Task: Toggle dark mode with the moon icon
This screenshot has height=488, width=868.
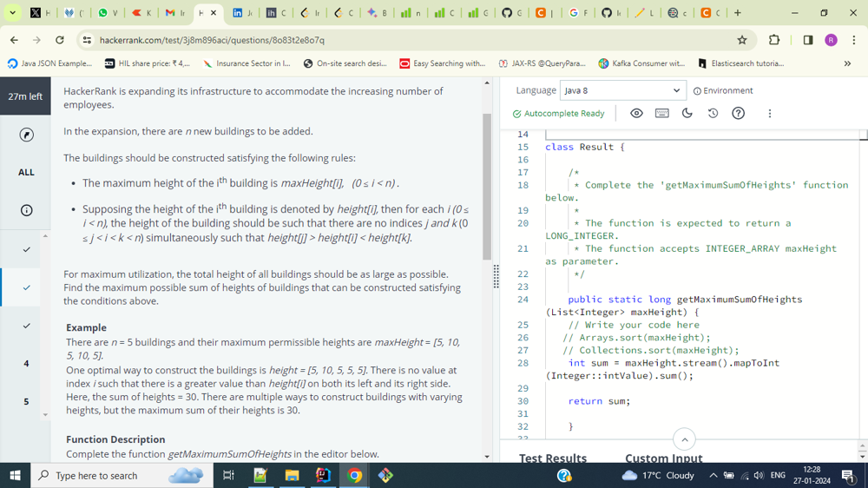Action: point(687,114)
